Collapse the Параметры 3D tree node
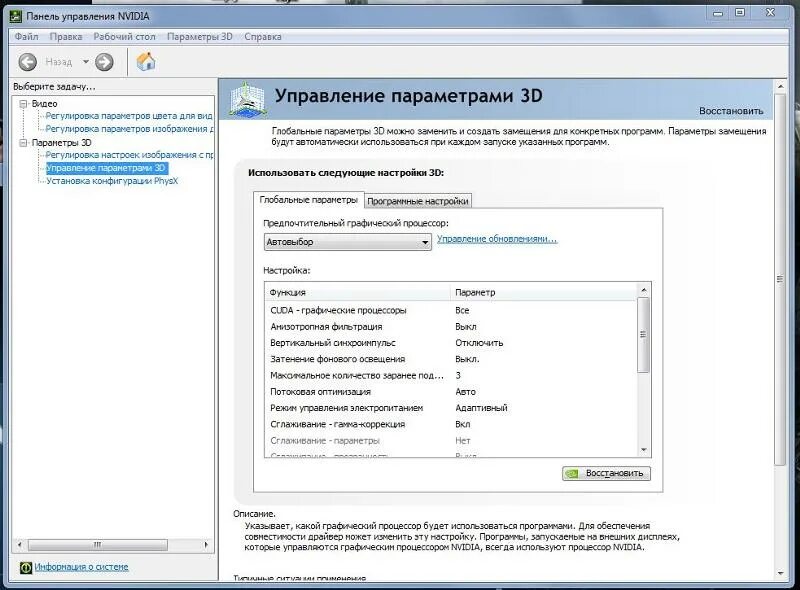Viewport: 800px width, 590px height. [x=23, y=143]
